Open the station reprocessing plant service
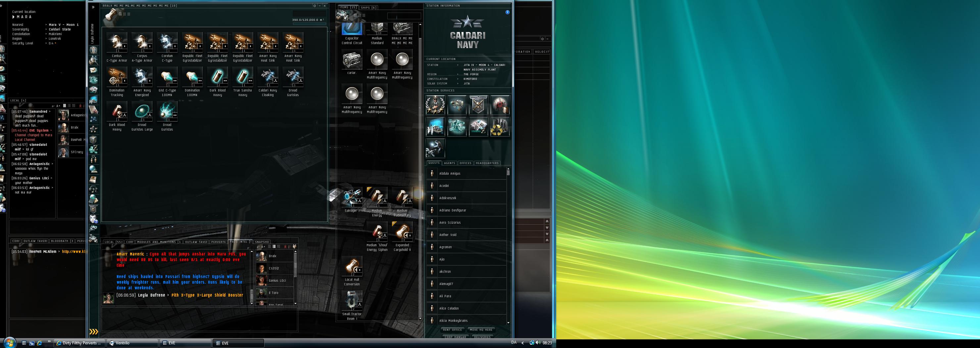The width and height of the screenshot is (980, 348). pos(500,126)
